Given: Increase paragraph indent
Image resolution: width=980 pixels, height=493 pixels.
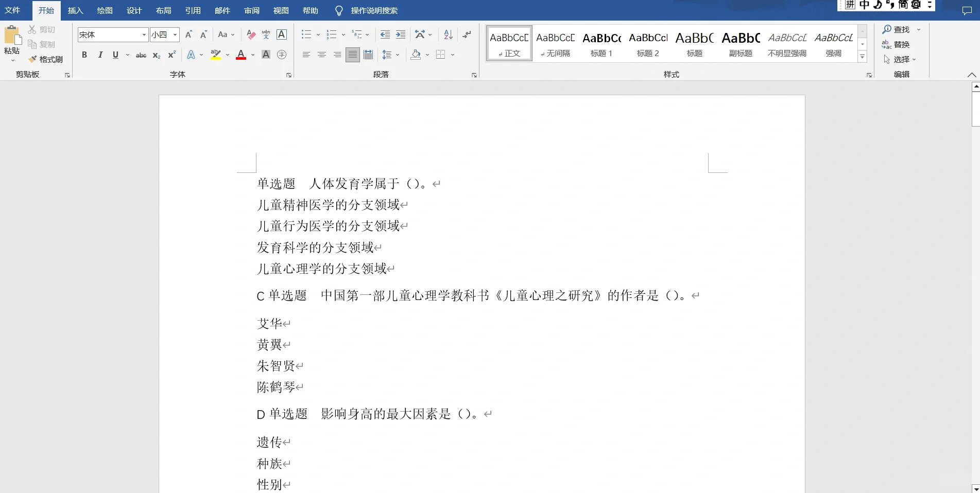Looking at the screenshot, I should [400, 34].
